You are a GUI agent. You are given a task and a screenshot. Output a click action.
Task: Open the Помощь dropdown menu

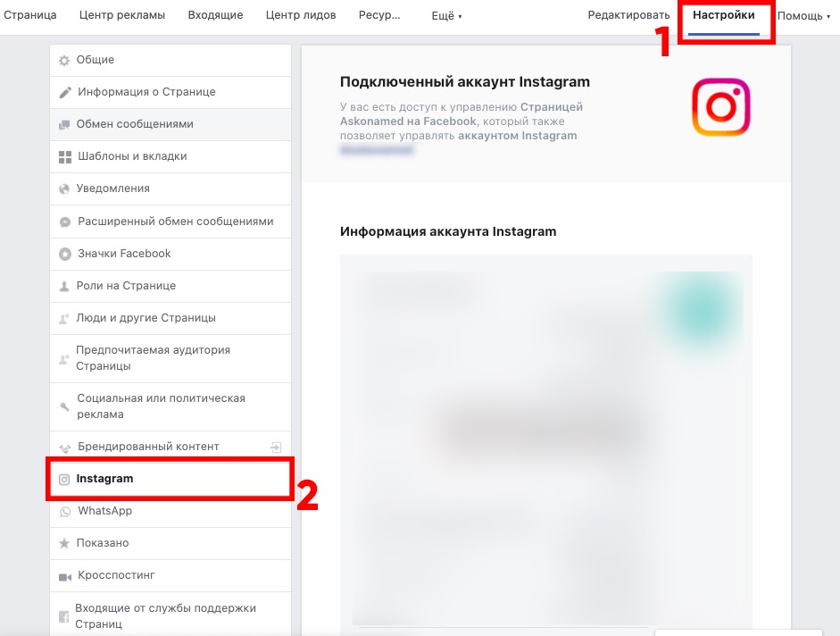(x=803, y=15)
